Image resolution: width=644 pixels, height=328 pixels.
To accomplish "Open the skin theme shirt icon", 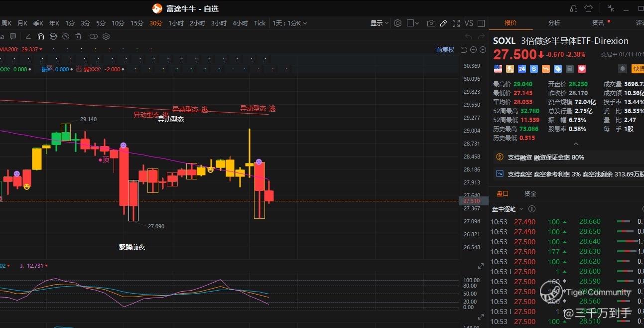I will coord(589,8).
